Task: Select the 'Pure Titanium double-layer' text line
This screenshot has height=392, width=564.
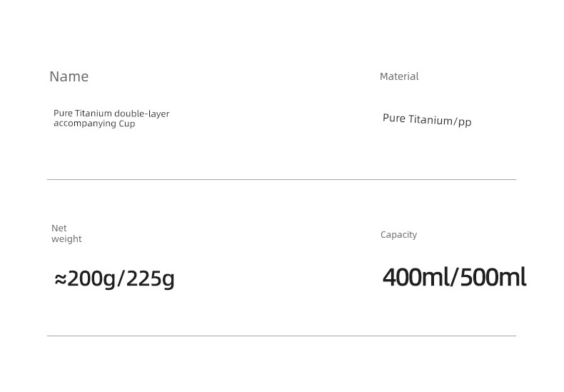Action: tap(111, 114)
